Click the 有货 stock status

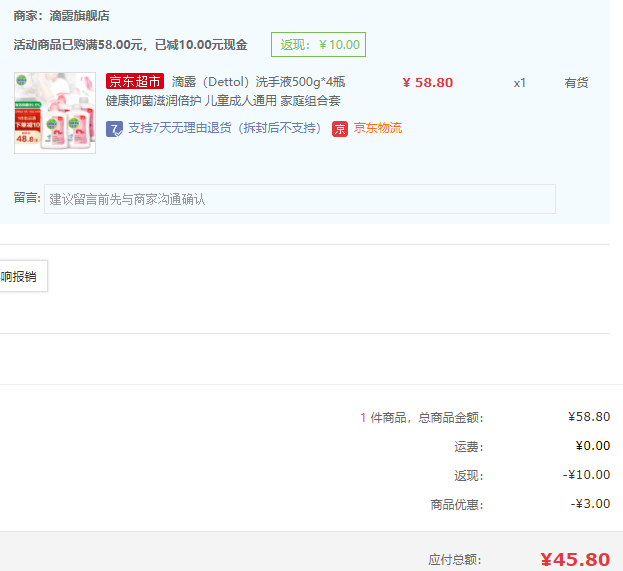(576, 83)
